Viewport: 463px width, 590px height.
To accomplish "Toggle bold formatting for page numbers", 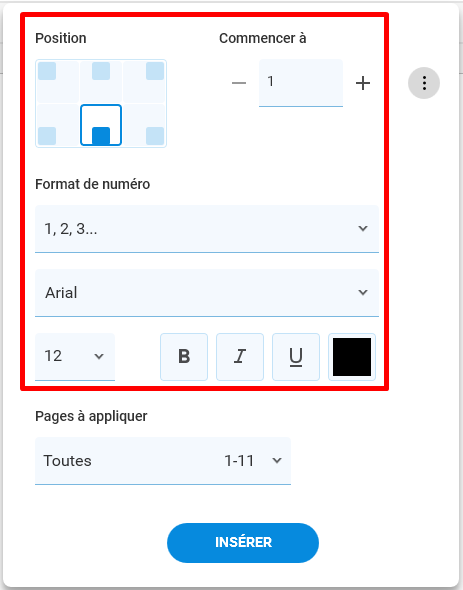I will click(x=184, y=357).
